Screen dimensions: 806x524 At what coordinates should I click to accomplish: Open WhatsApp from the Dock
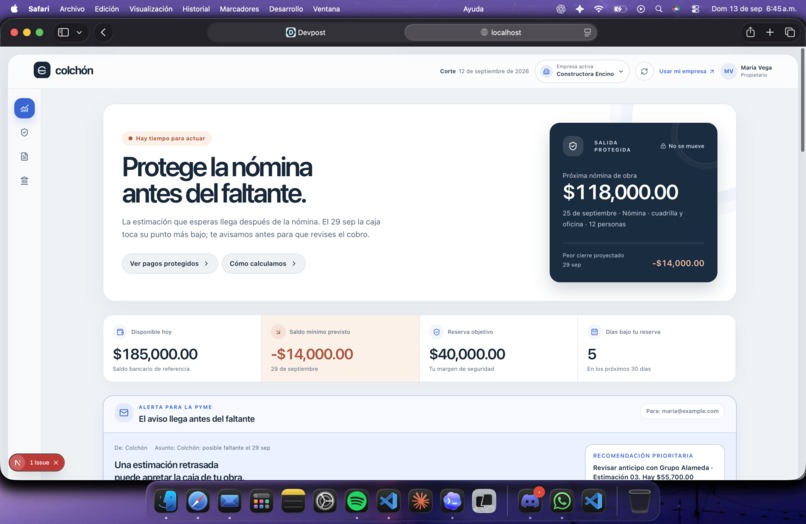[x=562, y=501]
